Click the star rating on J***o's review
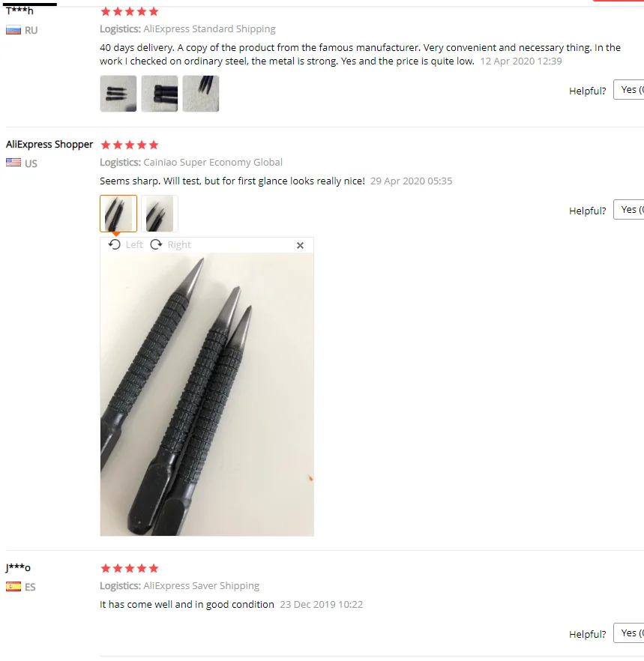The image size is (644, 661). pyautogui.click(x=130, y=568)
